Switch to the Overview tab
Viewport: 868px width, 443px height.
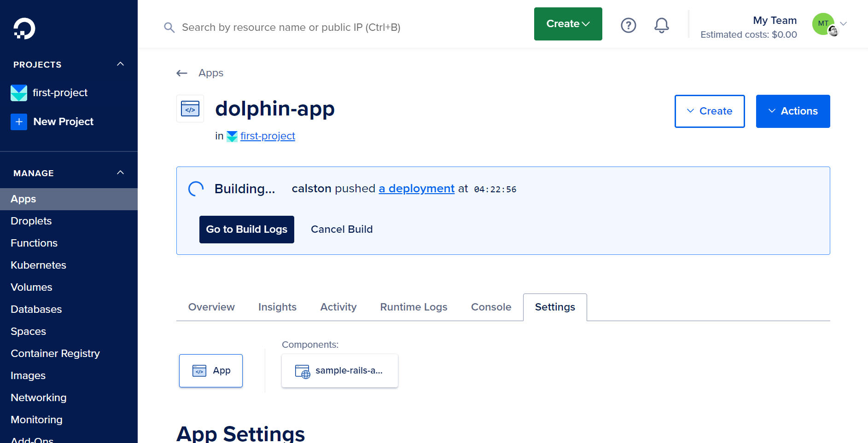211,307
